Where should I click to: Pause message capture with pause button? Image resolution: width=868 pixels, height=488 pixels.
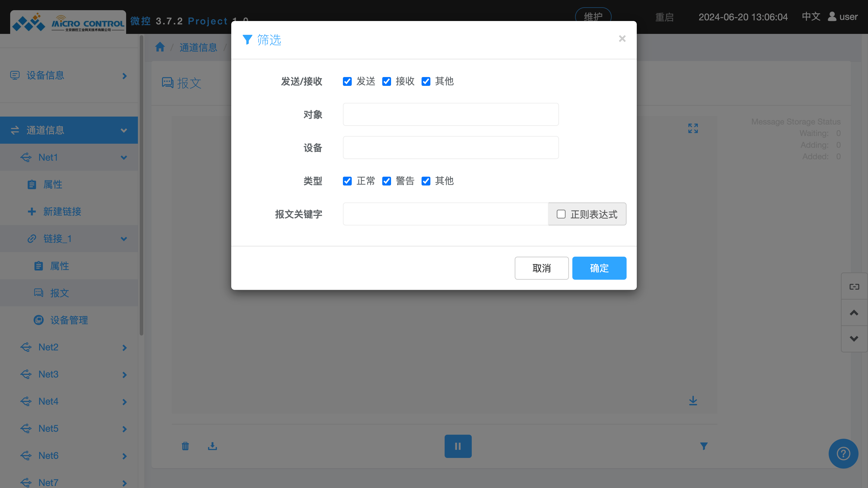pyautogui.click(x=458, y=446)
